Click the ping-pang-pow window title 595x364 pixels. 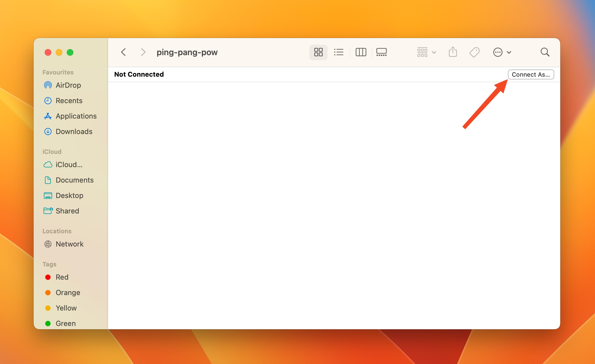187,52
